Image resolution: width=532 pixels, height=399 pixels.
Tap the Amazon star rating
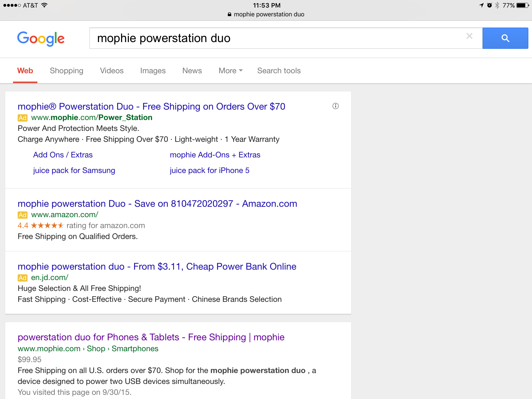tap(47, 225)
